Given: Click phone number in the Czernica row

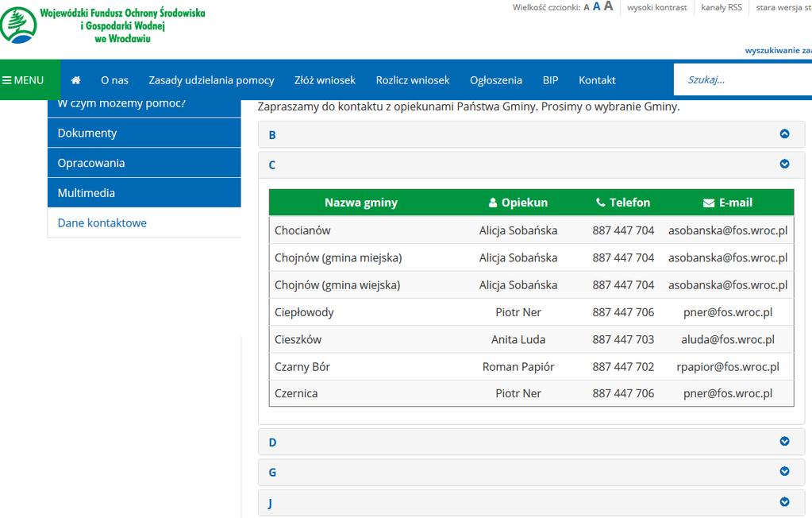Looking at the screenshot, I should click(x=623, y=393).
